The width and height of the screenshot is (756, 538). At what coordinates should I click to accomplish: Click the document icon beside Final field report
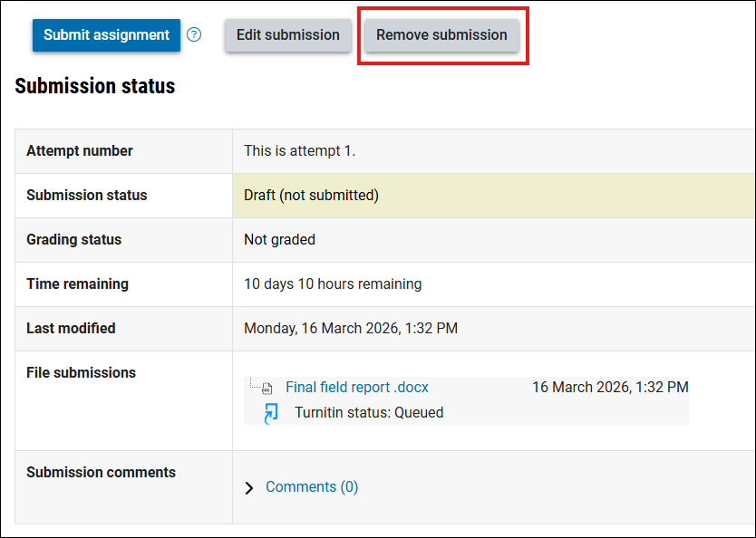[x=267, y=388]
